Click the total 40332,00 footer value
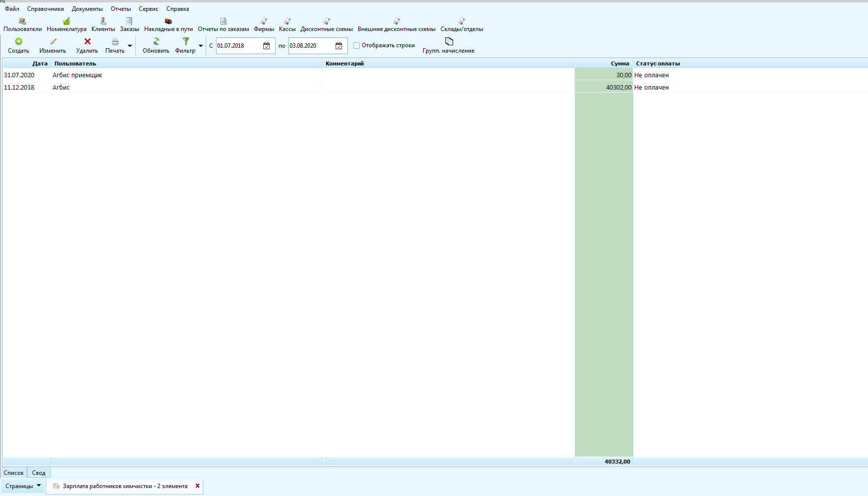Image resolution: width=868 pixels, height=496 pixels. click(x=617, y=462)
